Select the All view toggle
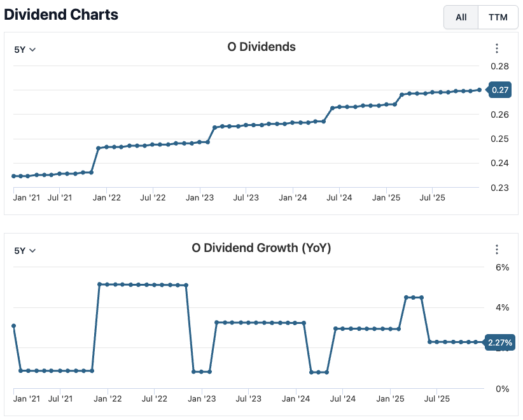Image resolution: width=523 pixels, height=420 pixels. 461,17
